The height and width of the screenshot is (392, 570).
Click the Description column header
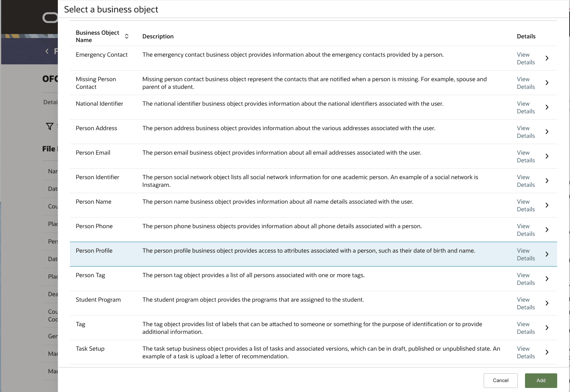[x=158, y=36]
